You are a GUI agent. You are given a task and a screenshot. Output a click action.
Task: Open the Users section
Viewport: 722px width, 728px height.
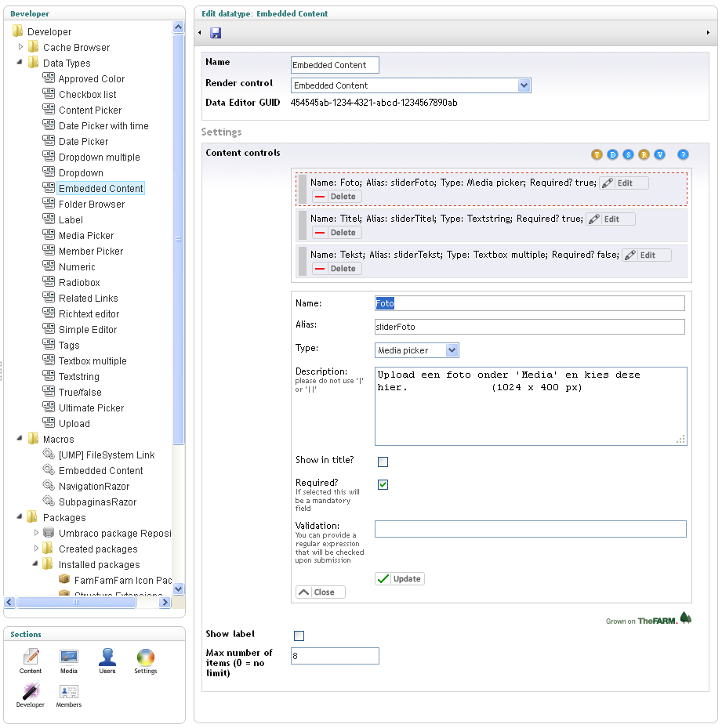point(107,661)
